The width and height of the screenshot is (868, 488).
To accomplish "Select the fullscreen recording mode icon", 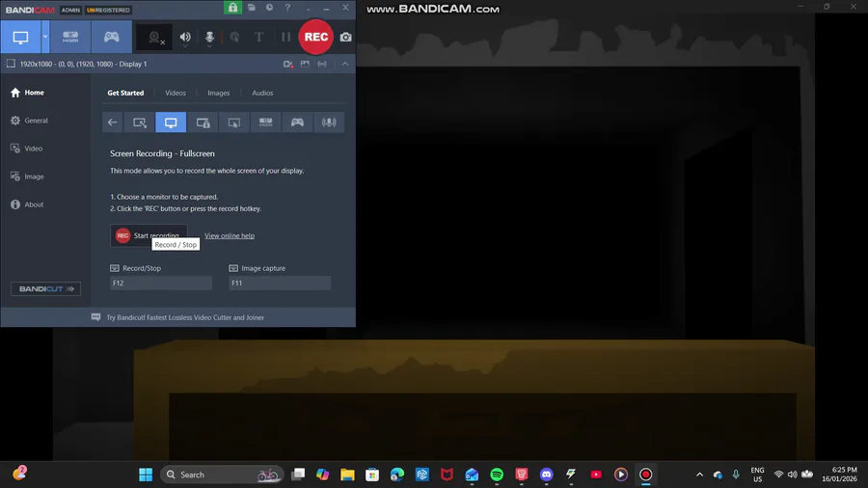I will [171, 122].
